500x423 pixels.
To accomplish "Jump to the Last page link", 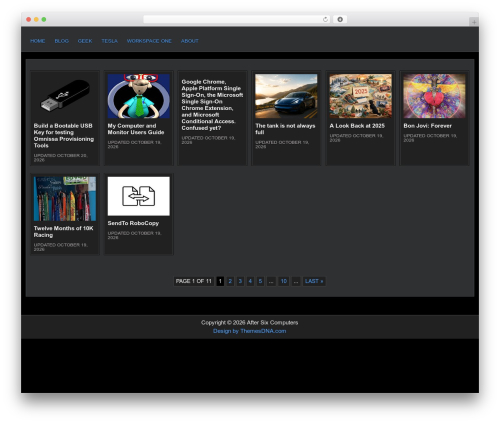I will 314,281.
